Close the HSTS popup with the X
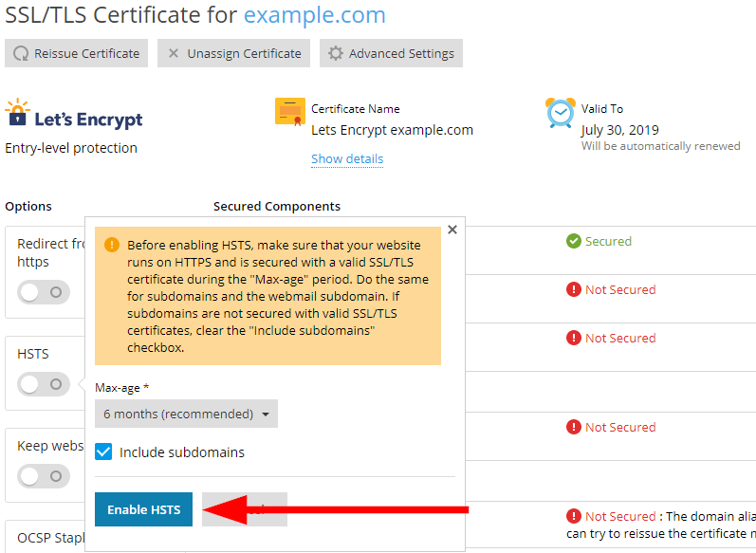This screenshot has height=553, width=756. pos(452,230)
